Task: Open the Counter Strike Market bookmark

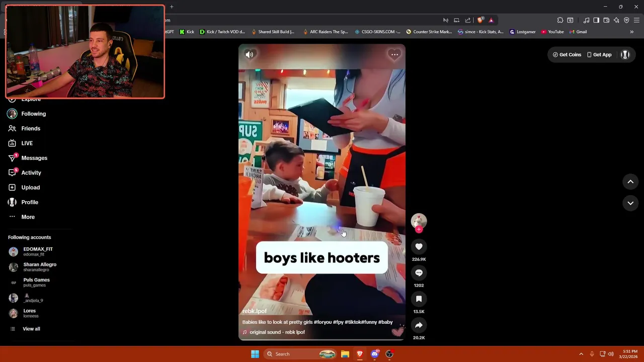Action: coord(429,32)
